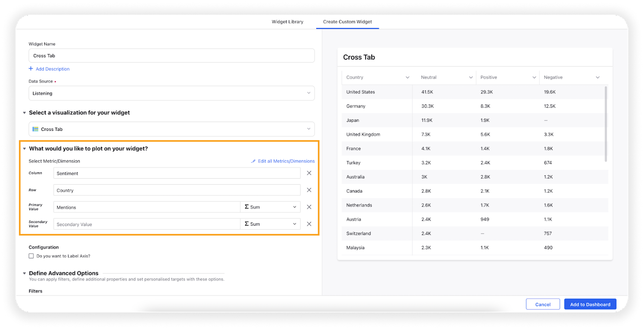The width and height of the screenshot is (644, 330).
Task: Click the Japan row label
Action: click(352, 120)
